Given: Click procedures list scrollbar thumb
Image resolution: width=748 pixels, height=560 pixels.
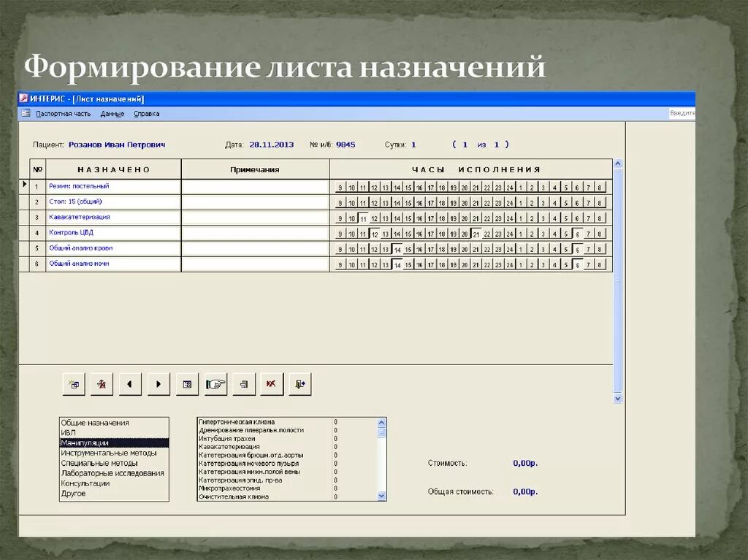Looking at the screenshot, I should pyautogui.click(x=381, y=433).
